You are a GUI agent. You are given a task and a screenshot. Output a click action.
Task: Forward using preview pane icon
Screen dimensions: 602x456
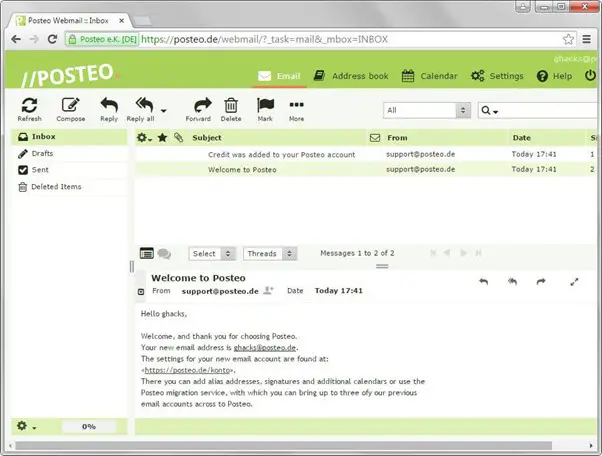541,282
